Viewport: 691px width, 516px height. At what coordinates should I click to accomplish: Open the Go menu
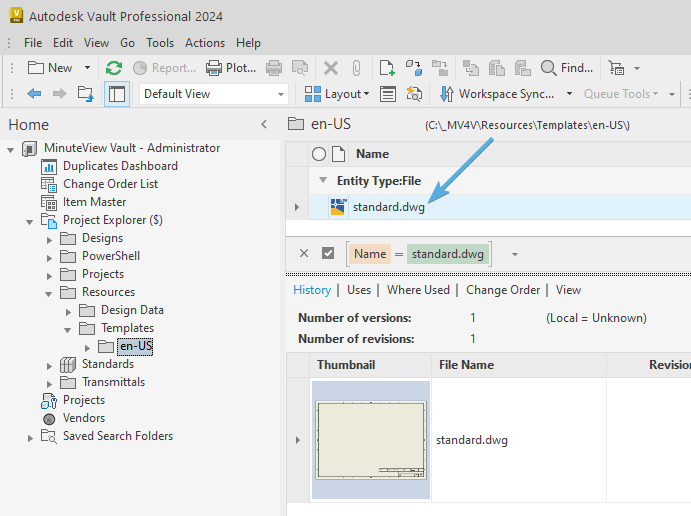pyautogui.click(x=127, y=43)
